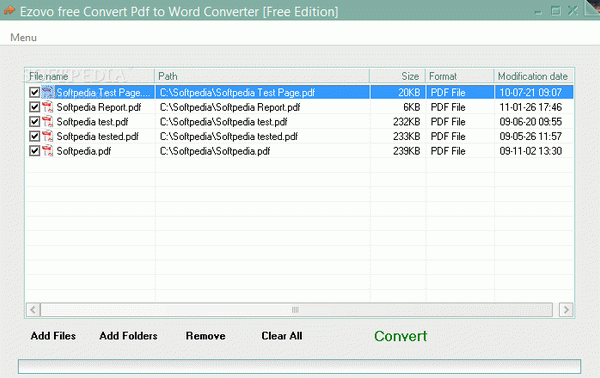Viewport: 600px width, 378px height.
Task: Click the horizontal scrollbar left arrow
Action: coord(33,310)
